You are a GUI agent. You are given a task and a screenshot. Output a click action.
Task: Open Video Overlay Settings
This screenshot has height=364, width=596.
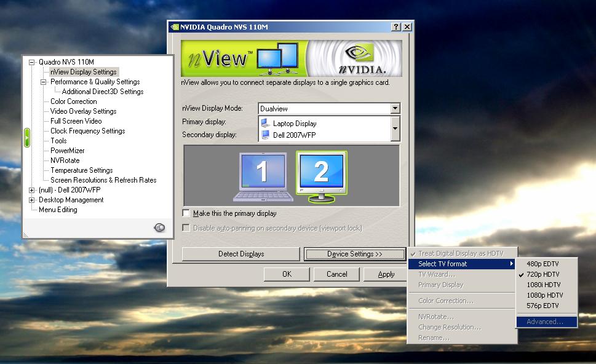coord(83,111)
